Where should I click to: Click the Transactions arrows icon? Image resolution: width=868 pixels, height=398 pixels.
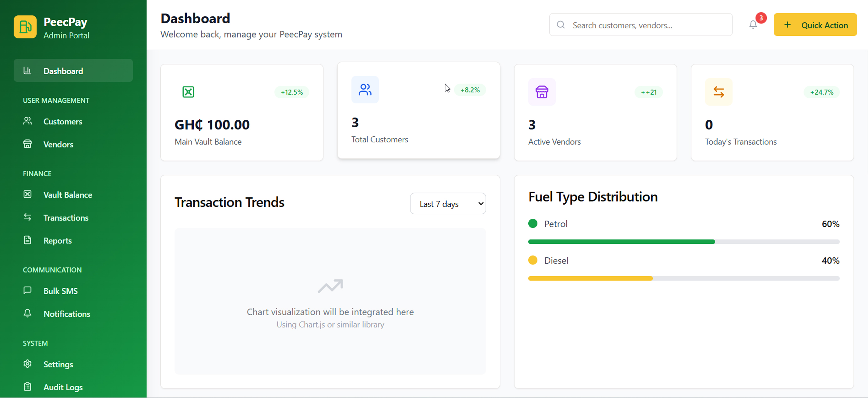click(27, 217)
